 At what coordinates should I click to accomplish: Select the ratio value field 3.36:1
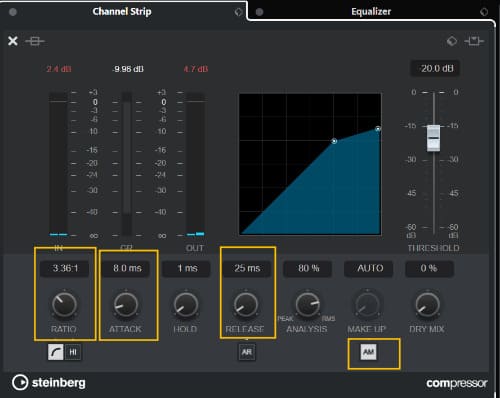[x=65, y=268]
